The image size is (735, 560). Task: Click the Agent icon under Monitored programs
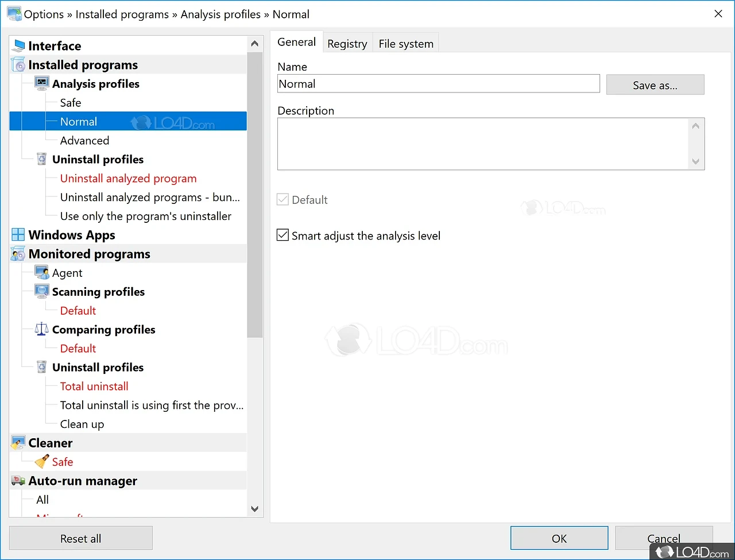[42, 273]
